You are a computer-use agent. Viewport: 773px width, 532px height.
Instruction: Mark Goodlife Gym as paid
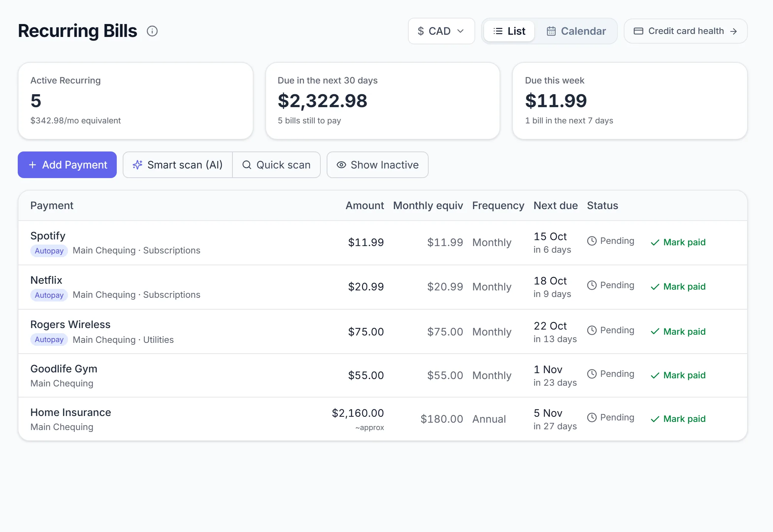coord(678,375)
